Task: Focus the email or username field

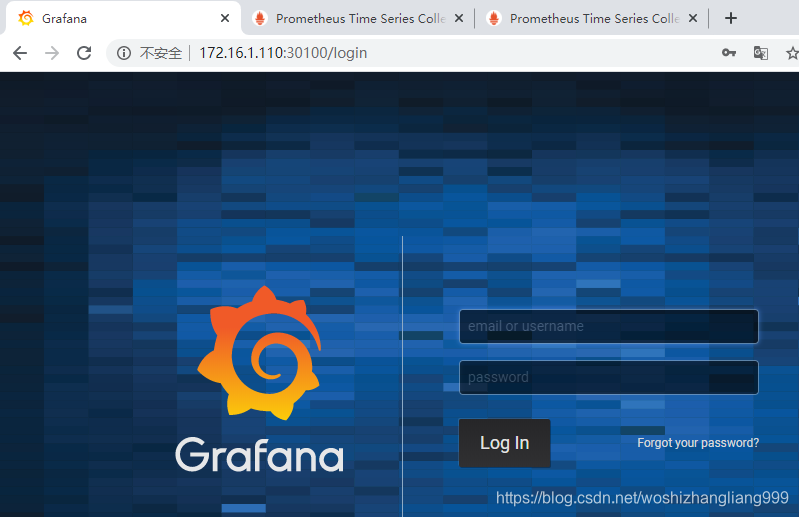Action: click(608, 326)
